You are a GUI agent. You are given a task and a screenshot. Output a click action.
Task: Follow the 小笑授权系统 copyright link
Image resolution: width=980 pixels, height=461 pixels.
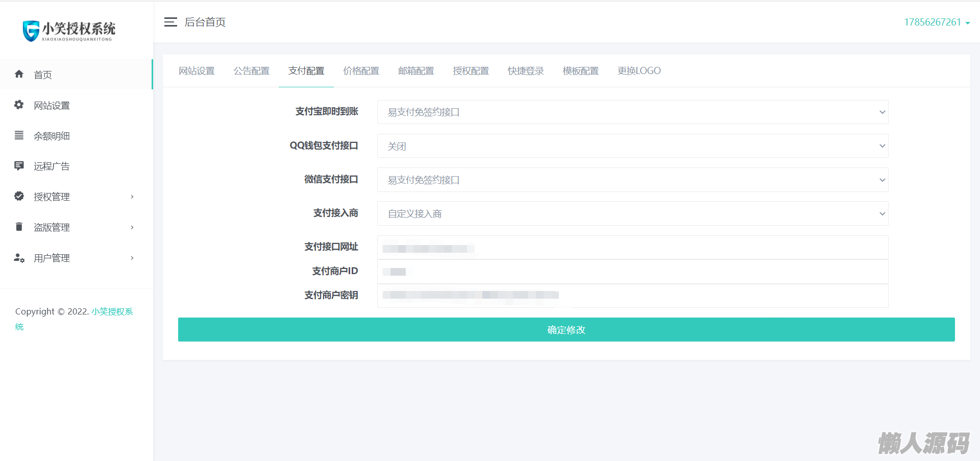tap(112, 311)
